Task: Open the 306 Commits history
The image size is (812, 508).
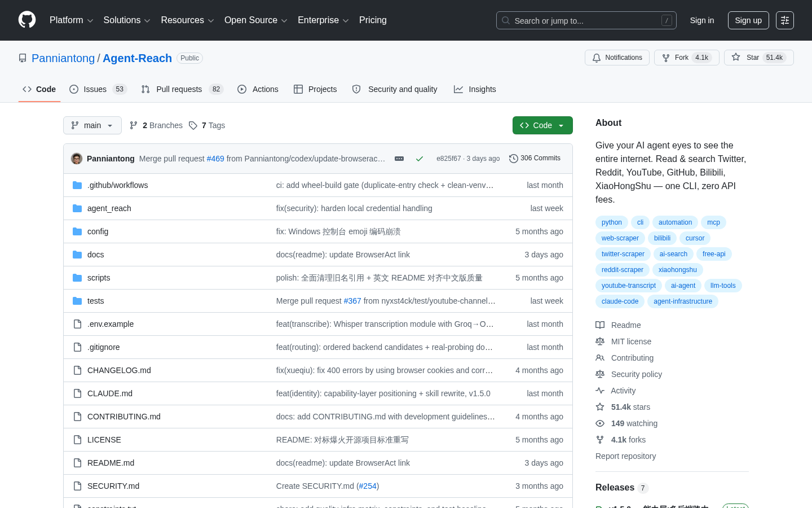Action: tap(535, 159)
